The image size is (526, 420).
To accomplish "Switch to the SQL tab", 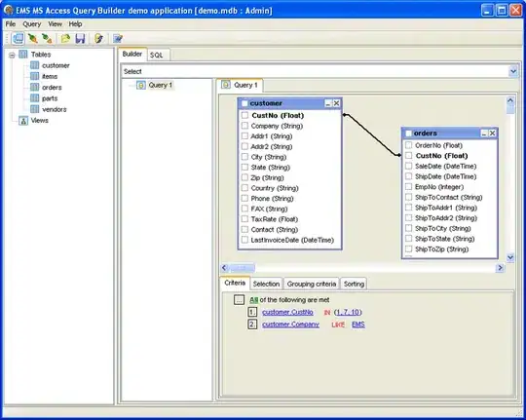I will [157, 56].
